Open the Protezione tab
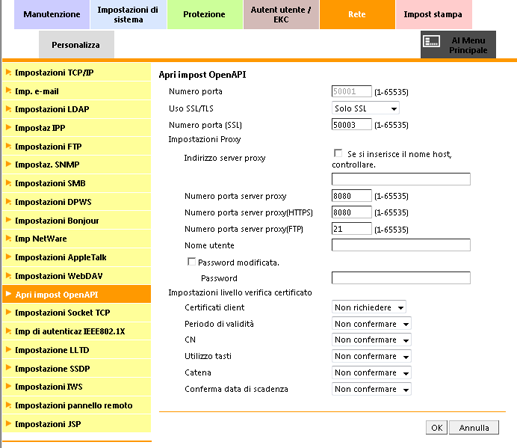 click(x=204, y=14)
